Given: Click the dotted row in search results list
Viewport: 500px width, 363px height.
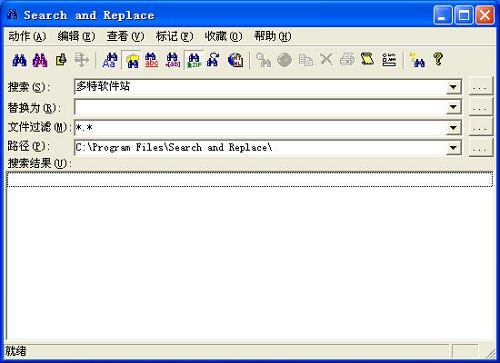Looking at the screenshot, I should (249, 179).
